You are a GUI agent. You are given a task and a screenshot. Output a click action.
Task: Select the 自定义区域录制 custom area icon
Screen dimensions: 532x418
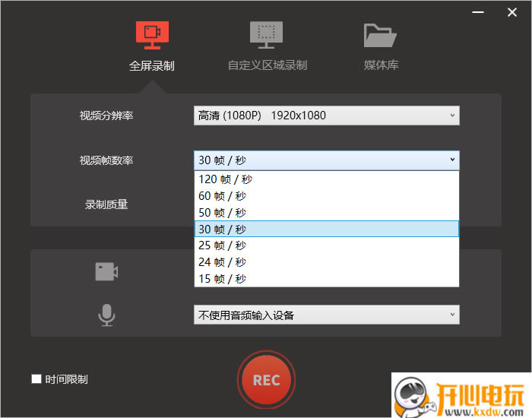(266, 35)
